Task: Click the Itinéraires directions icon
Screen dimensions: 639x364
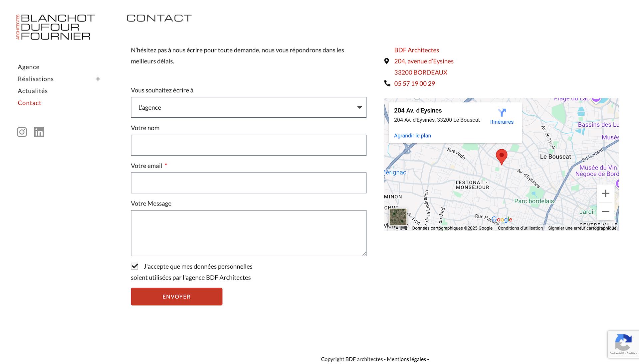Action: pyautogui.click(x=502, y=113)
